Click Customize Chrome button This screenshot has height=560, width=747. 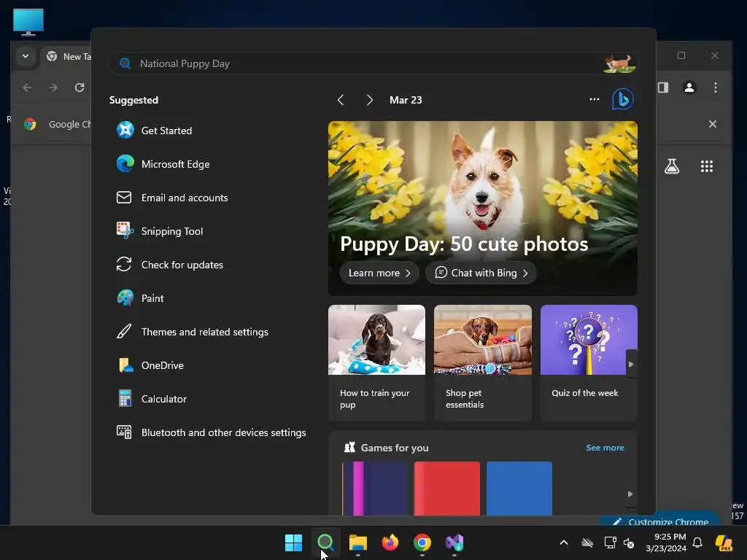tap(660, 521)
